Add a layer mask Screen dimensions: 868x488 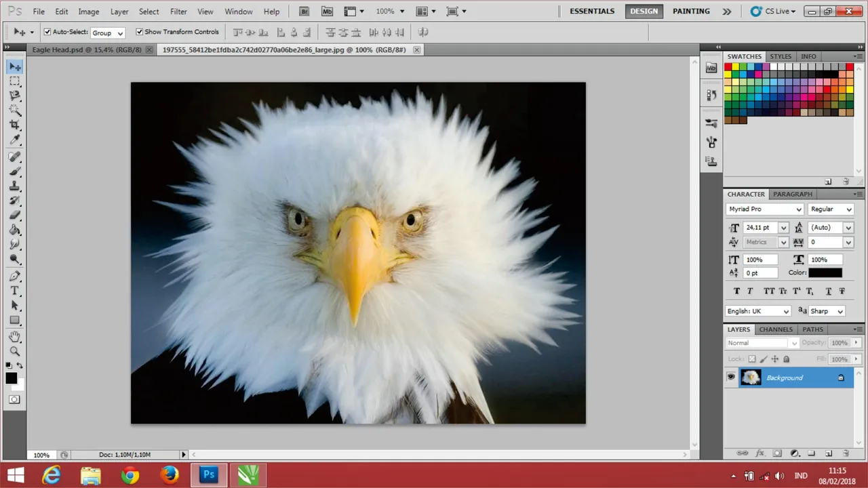pos(777,453)
